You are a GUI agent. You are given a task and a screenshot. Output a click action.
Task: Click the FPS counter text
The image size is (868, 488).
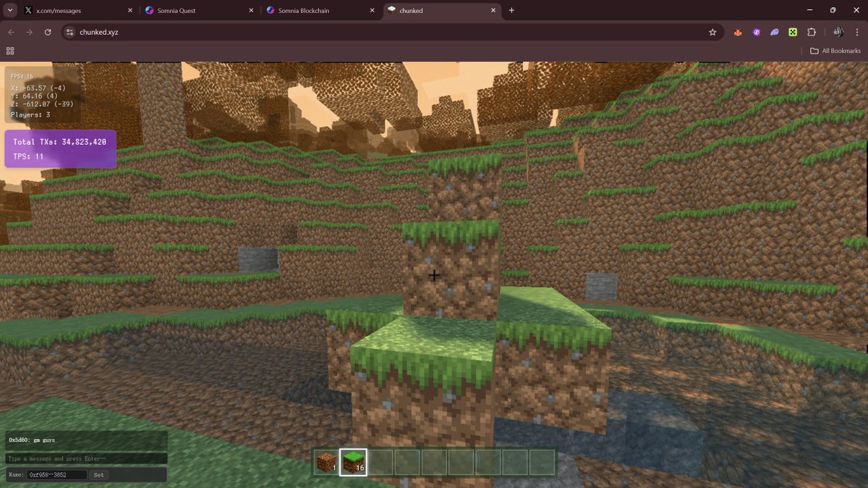(22, 76)
